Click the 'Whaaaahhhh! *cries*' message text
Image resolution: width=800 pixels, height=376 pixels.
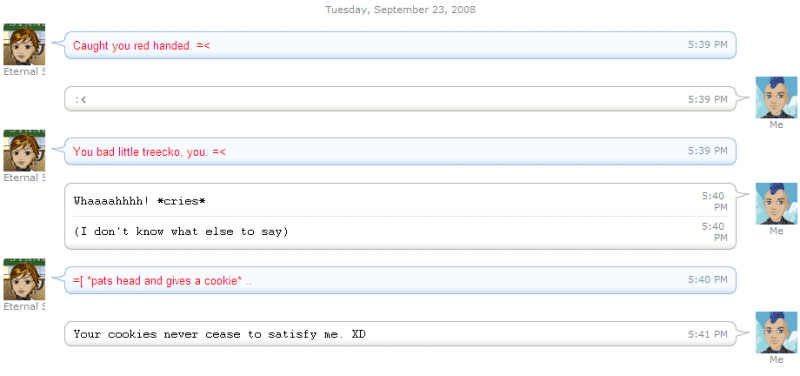tap(139, 201)
